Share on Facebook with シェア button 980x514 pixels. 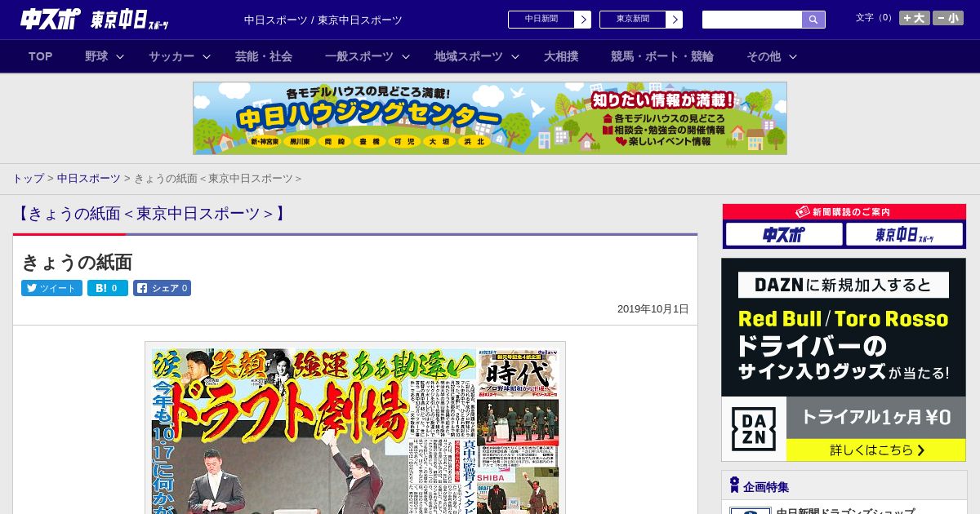tap(162, 288)
